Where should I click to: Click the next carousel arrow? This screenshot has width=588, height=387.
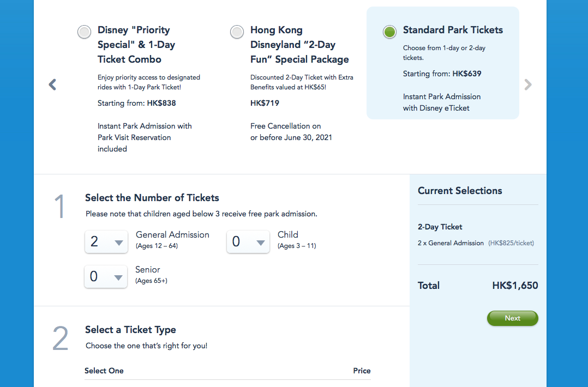[527, 84]
